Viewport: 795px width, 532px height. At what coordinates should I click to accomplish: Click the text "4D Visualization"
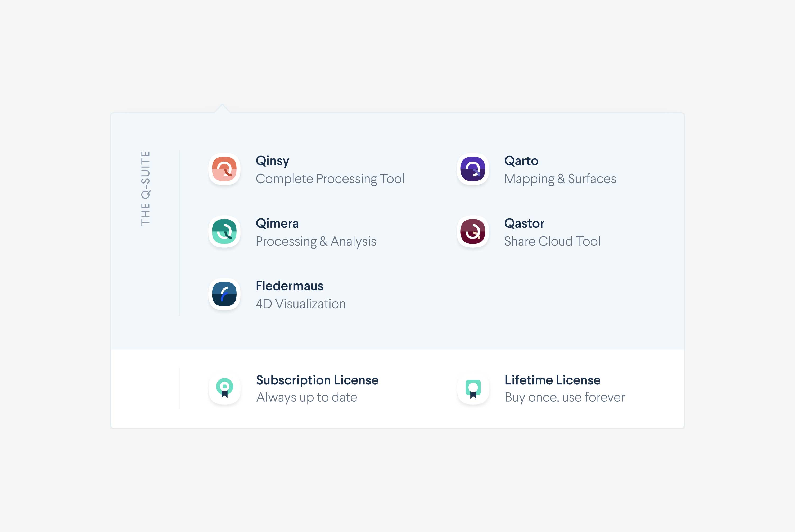click(301, 304)
